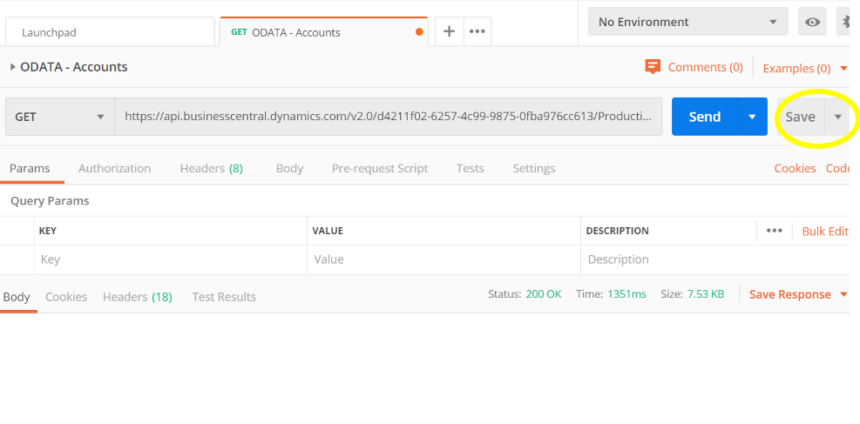Click the environment quick look eye icon

point(812,22)
